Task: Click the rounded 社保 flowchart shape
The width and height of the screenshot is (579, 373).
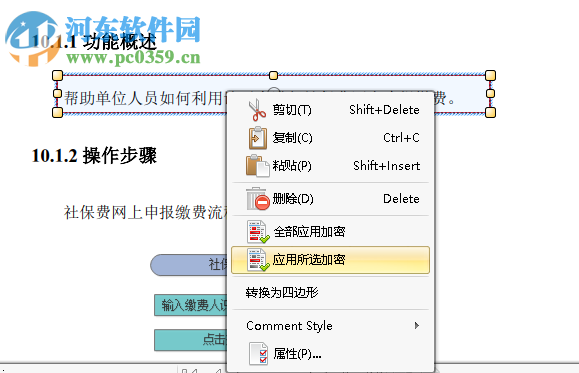Action: [189, 265]
